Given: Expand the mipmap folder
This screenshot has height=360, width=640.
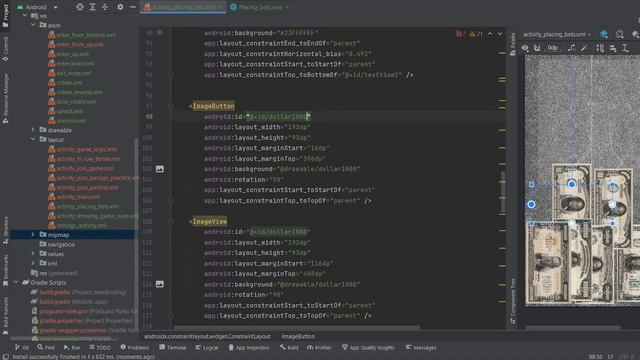Looking at the screenshot, I should pyautogui.click(x=33, y=235).
